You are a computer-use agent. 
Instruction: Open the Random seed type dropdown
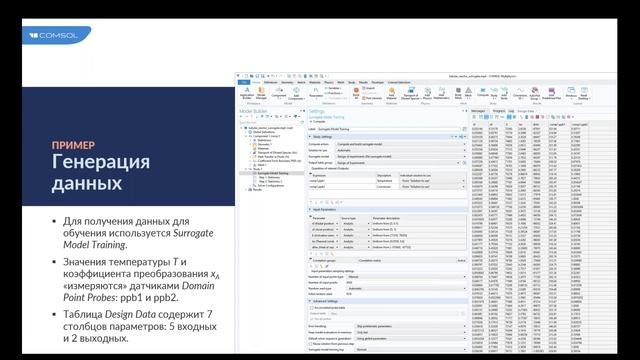[406, 288]
